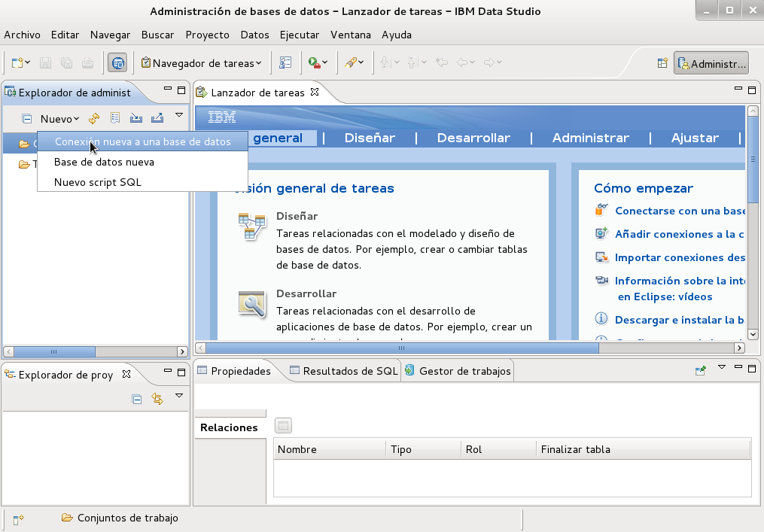Image resolution: width=764 pixels, height=532 pixels.
Task: Toggle Link with Editor in Explorador de proy
Action: [x=157, y=399]
